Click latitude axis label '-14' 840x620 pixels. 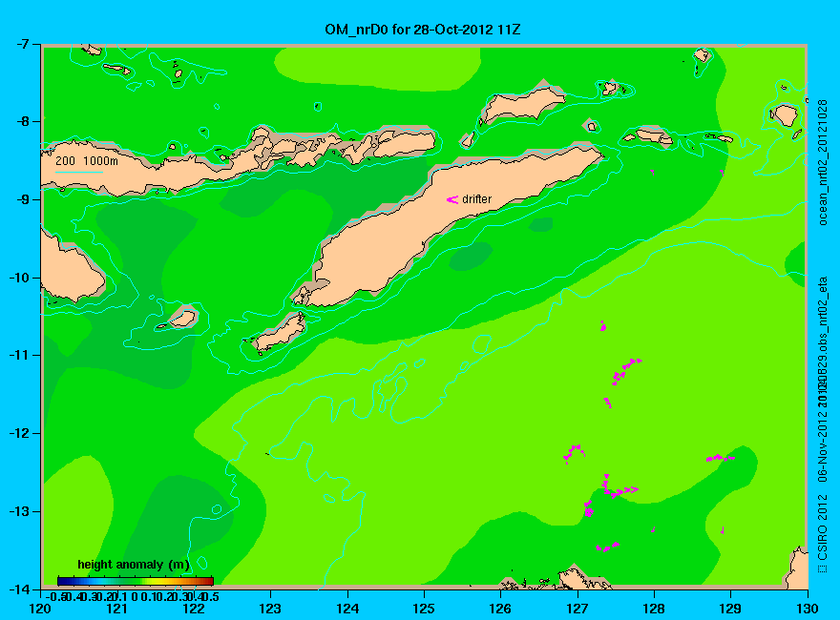tap(19, 589)
